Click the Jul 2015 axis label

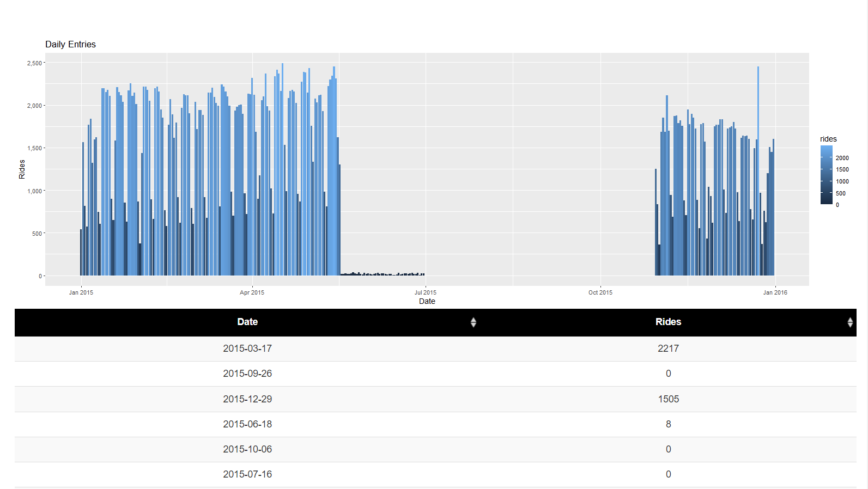(425, 292)
